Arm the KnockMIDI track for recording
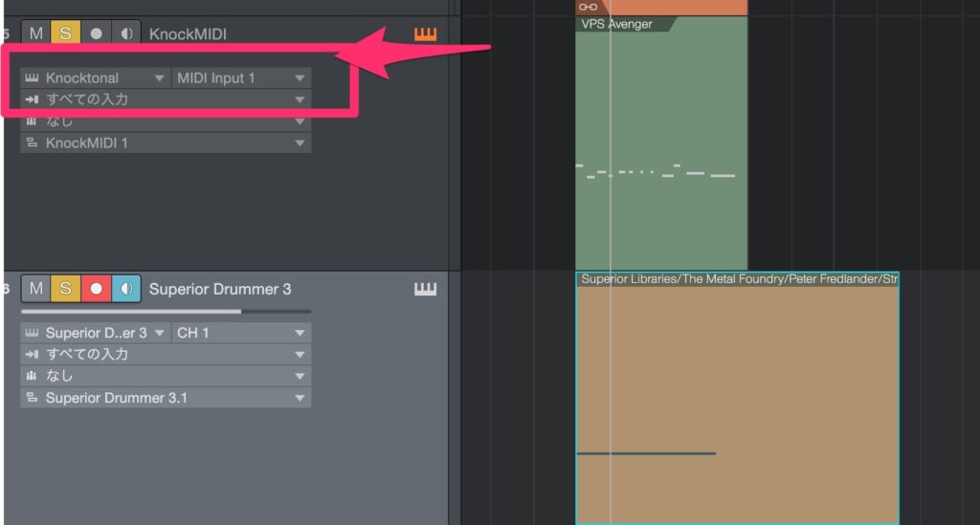 (96, 33)
